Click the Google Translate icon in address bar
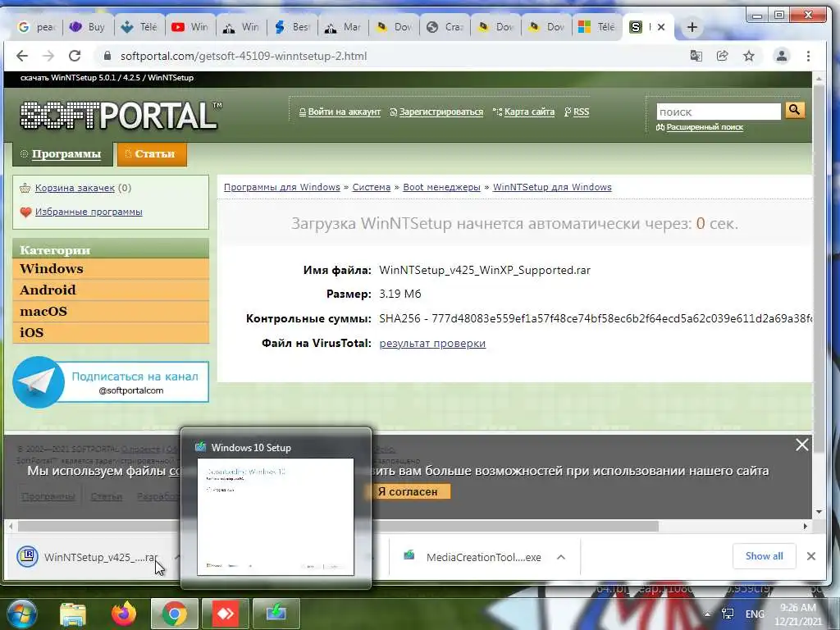 tap(696, 56)
